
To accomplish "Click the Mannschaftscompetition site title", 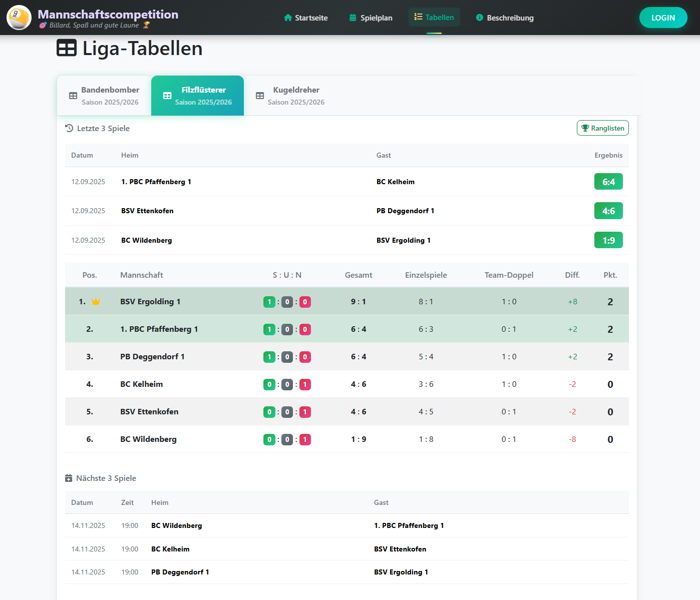I will click(108, 14).
